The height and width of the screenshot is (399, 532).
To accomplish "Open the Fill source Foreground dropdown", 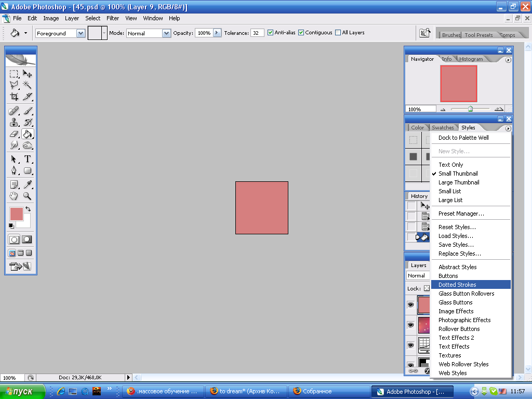I will point(81,33).
